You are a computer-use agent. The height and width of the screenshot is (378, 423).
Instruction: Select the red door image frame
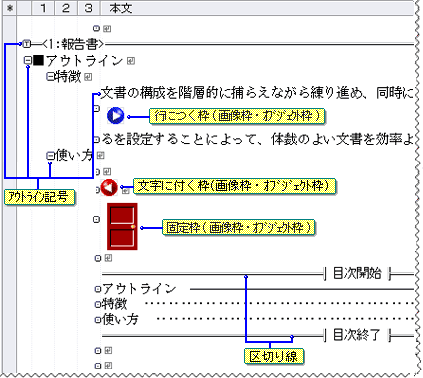[122, 227]
